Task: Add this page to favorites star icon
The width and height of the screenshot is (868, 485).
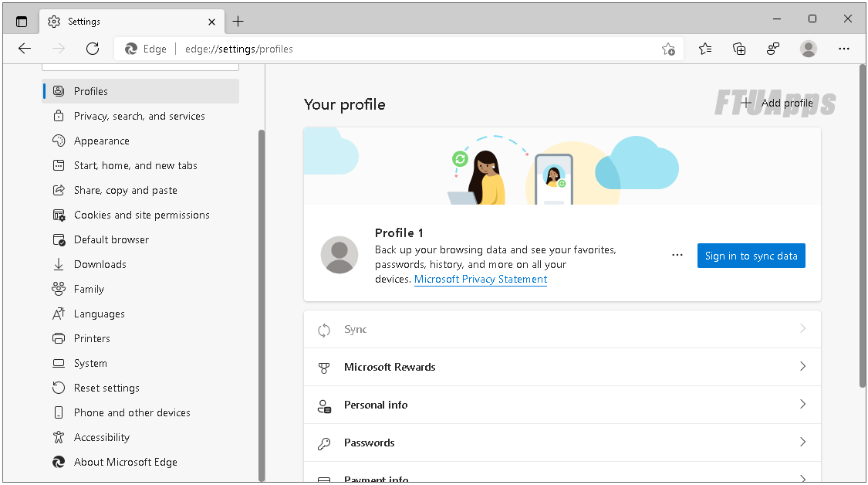Action: tap(668, 49)
